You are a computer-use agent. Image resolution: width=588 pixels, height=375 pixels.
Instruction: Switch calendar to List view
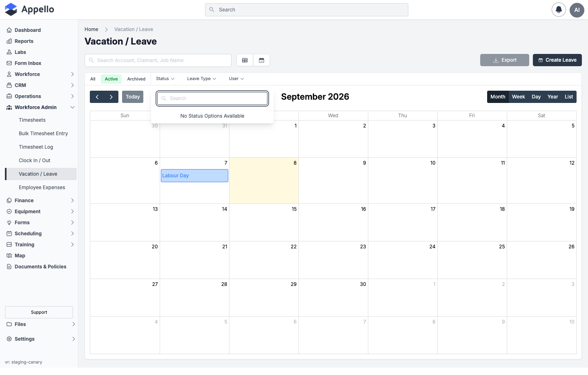pyautogui.click(x=569, y=97)
